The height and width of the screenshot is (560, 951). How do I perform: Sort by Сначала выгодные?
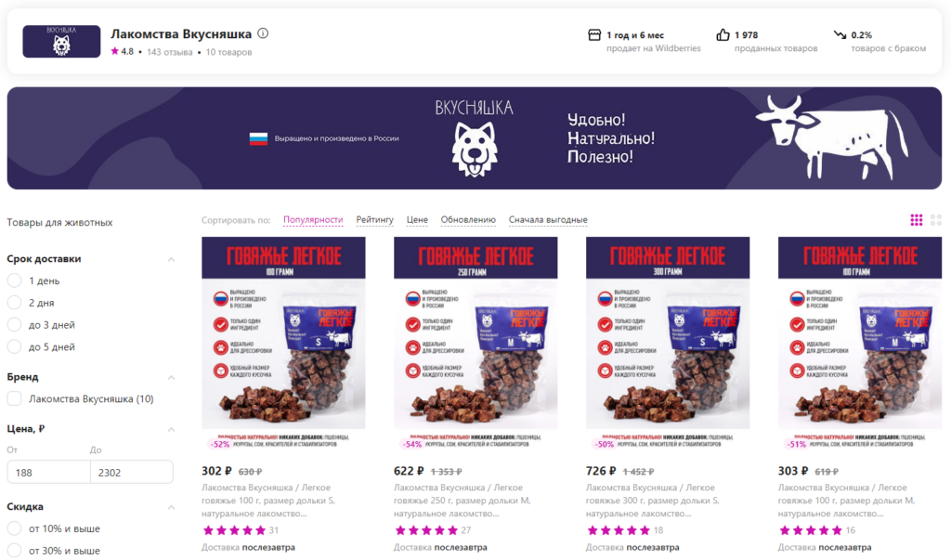pos(548,219)
